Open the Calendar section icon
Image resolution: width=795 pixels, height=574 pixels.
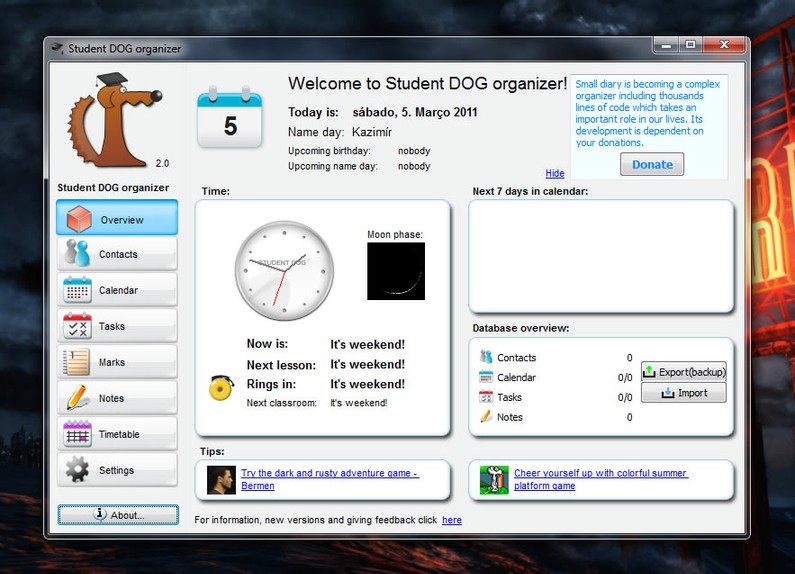(78, 290)
